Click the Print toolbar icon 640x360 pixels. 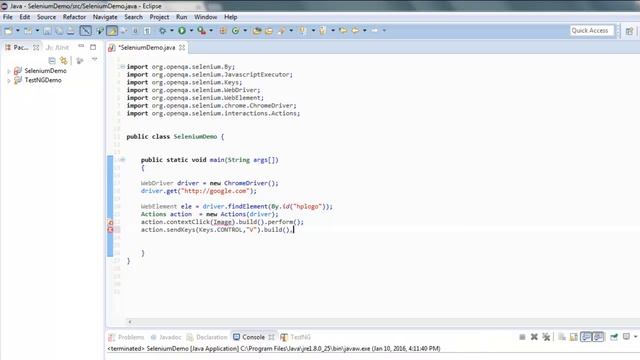(x=70, y=31)
